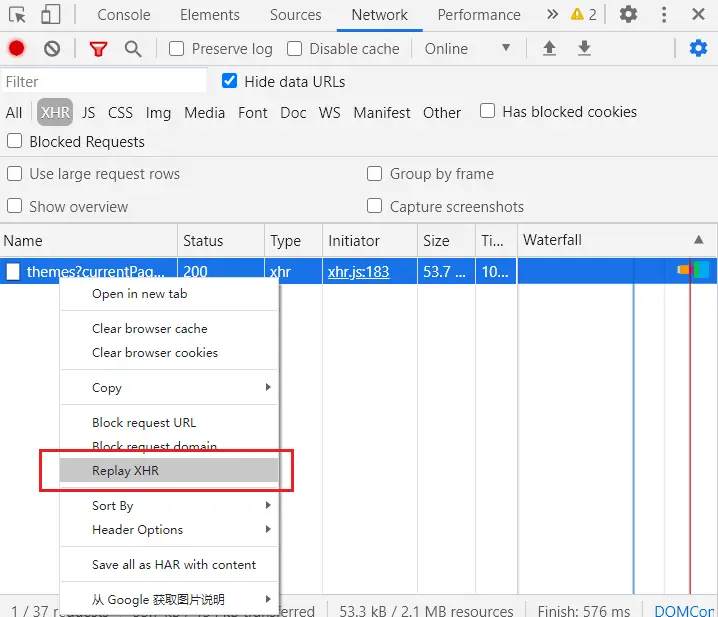The width and height of the screenshot is (718, 617).
Task: Open the warnings indicator showing 2
Action: pyautogui.click(x=583, y=15)
